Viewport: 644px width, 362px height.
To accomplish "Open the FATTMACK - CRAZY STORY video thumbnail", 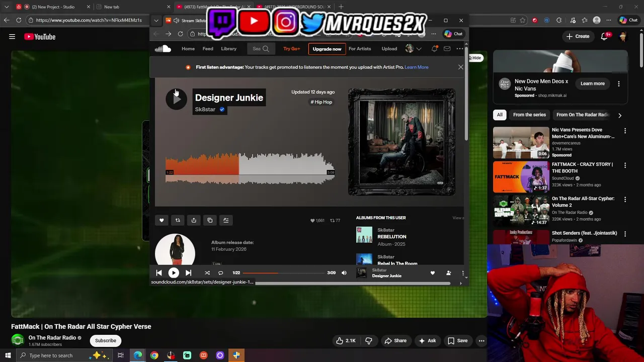I will [521, 177].
